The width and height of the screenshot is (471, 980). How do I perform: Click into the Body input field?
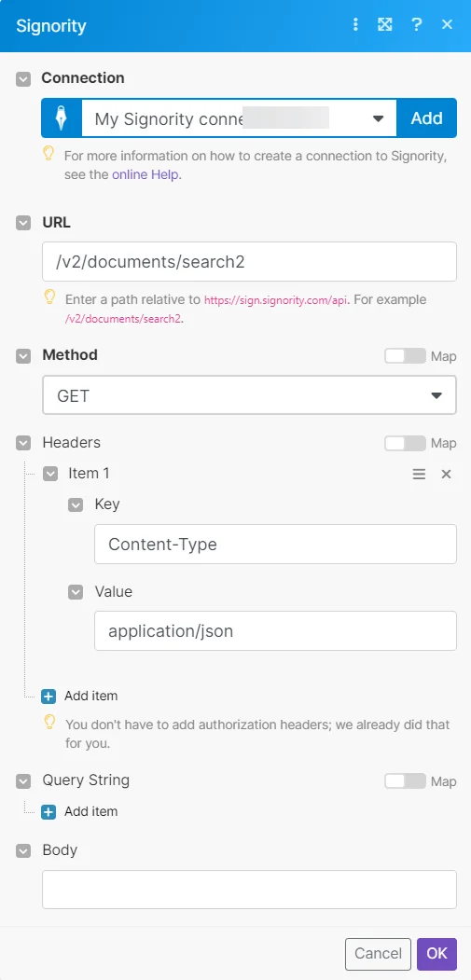click(249, 889)
